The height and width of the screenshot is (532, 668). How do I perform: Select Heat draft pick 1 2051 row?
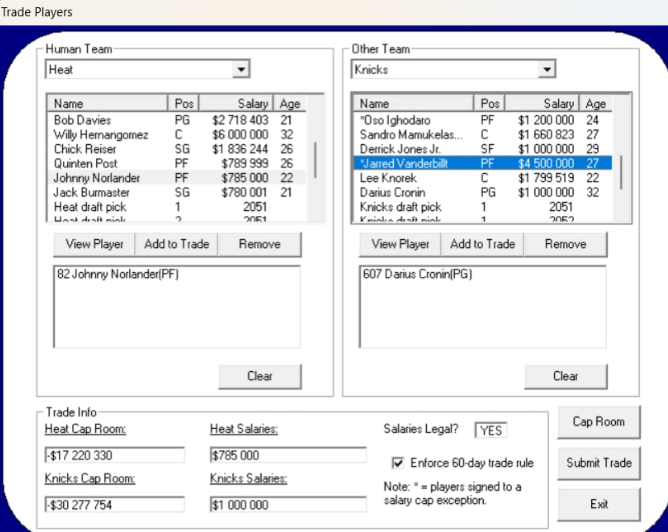177,207
